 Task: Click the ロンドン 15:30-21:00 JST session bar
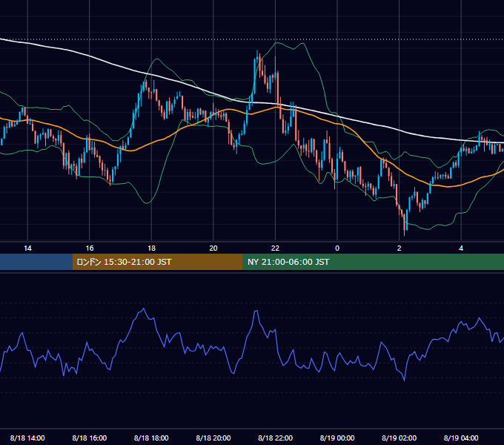pyautogui.click(x=157, y=262)
